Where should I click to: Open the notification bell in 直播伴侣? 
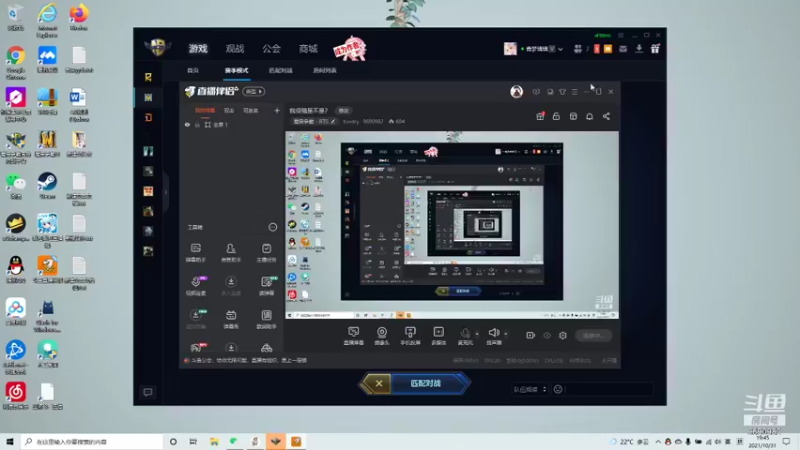(x=589, y=116)
